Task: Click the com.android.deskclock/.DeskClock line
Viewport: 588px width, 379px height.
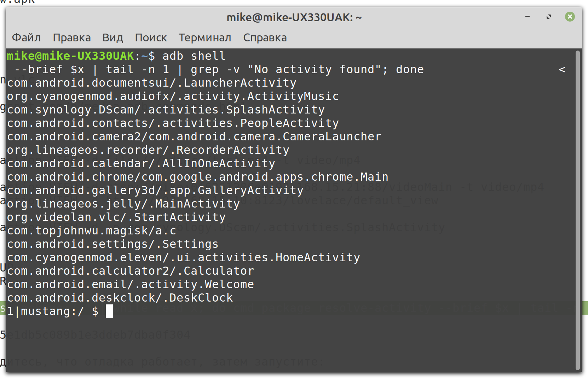Action: [120, 298]
